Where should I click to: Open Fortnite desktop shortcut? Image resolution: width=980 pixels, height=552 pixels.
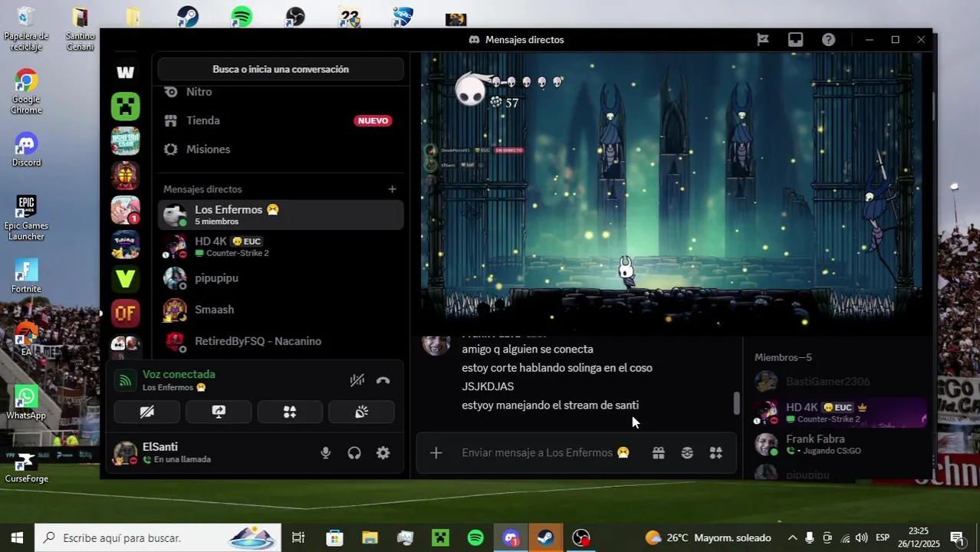point(26,276)
